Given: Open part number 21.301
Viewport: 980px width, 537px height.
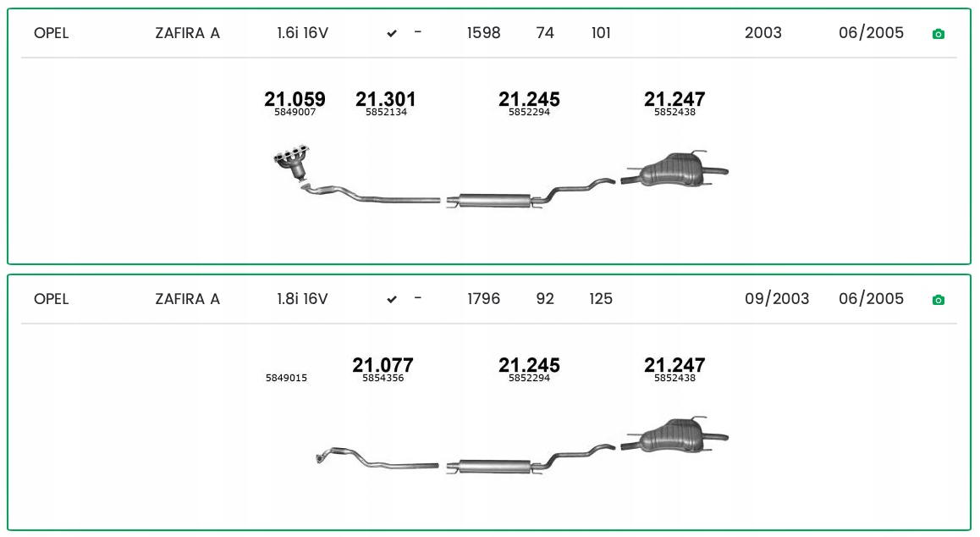Looking at the screenshot, I should pyautogui.click(x=386, y=100).
